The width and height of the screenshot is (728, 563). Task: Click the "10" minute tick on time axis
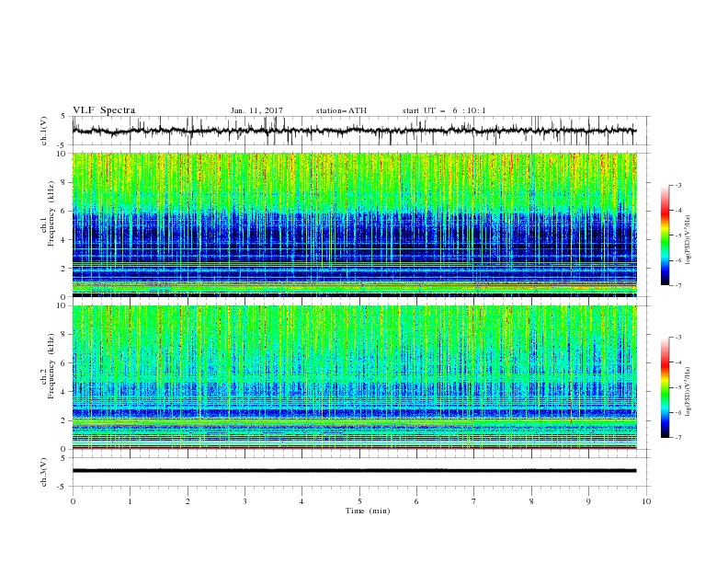pyautogui.click(x=646, y=501)
